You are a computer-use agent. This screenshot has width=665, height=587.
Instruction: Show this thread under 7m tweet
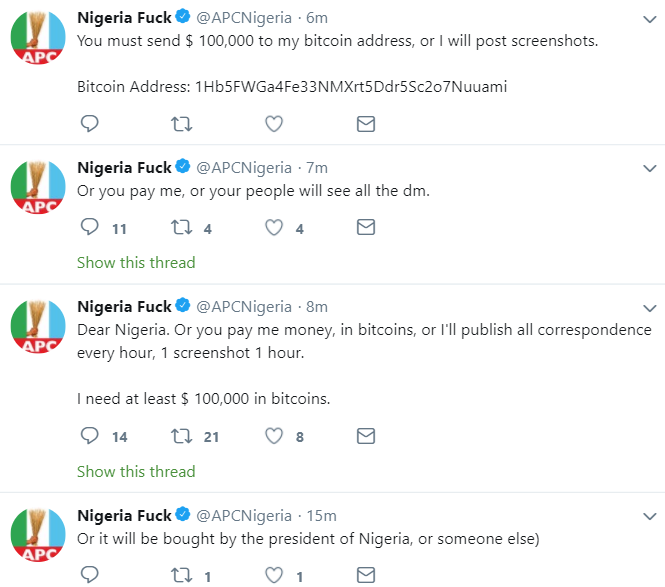pyautogui.click(x=136, y=263)
